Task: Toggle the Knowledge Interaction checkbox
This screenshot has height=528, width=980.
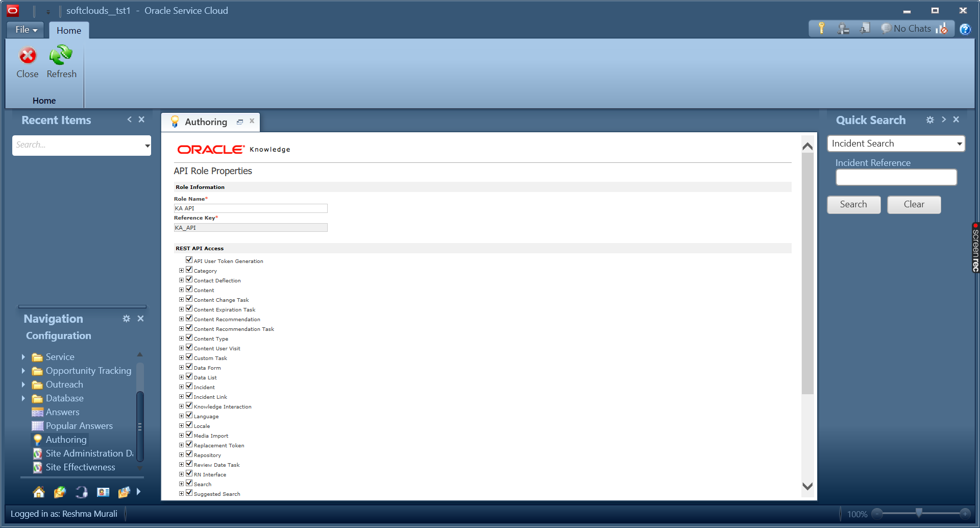Action: pos(189,405)
